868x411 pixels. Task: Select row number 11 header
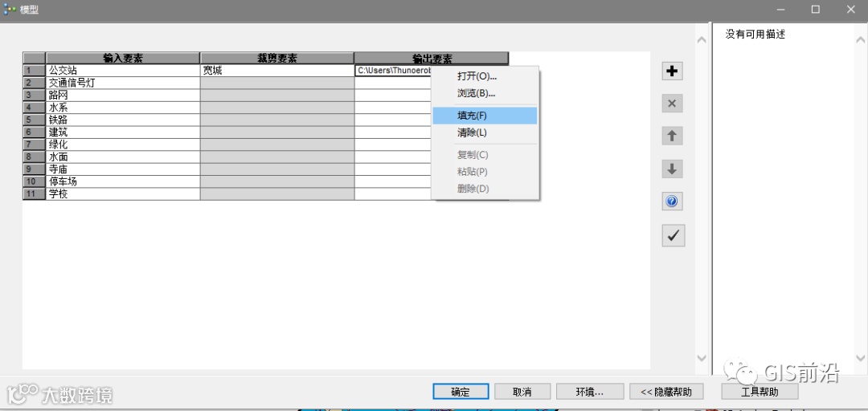34,194
